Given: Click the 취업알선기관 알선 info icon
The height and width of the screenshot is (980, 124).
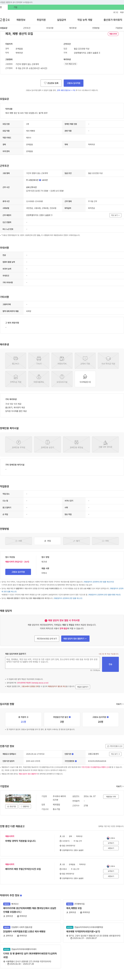Looking at the screenshot, I should [x=70, y=717].
